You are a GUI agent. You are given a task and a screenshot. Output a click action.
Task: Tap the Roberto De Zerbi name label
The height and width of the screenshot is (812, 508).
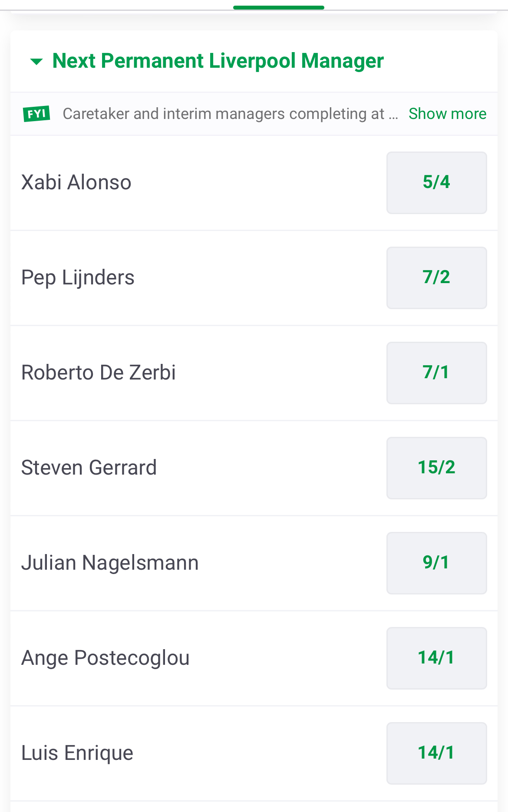[99, 373]
